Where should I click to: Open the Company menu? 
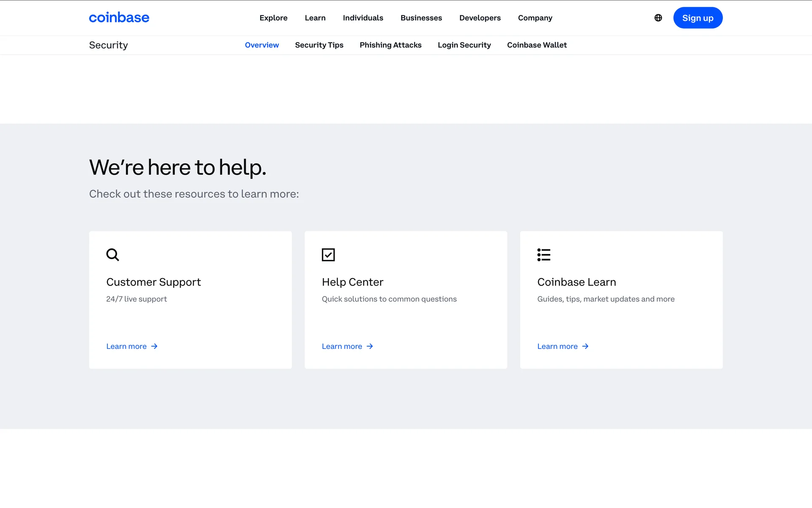click(x=535, y=18)
